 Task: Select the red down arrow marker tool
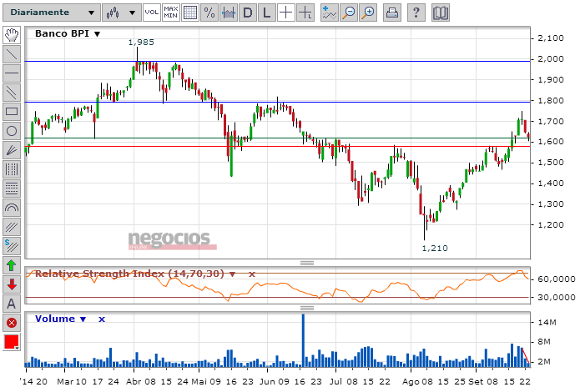12,284
